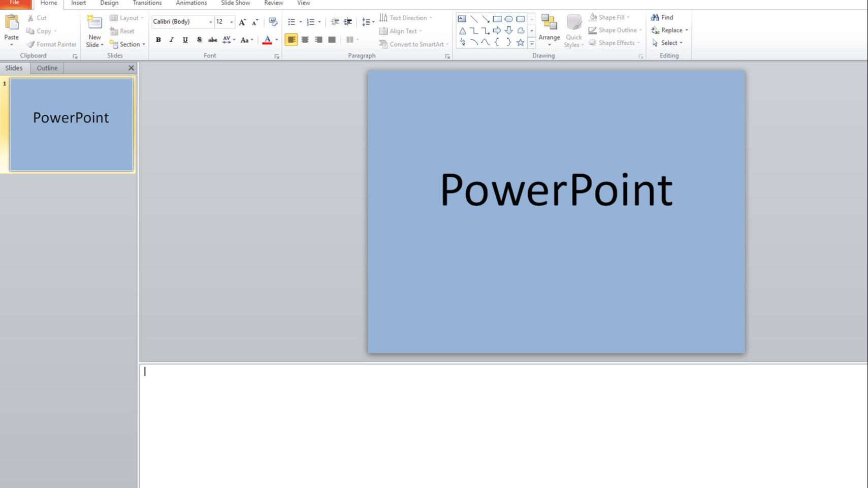Open Quick Styles for shapes
The height and width of the screenshot is (488, 868).
tap(573, 30)
